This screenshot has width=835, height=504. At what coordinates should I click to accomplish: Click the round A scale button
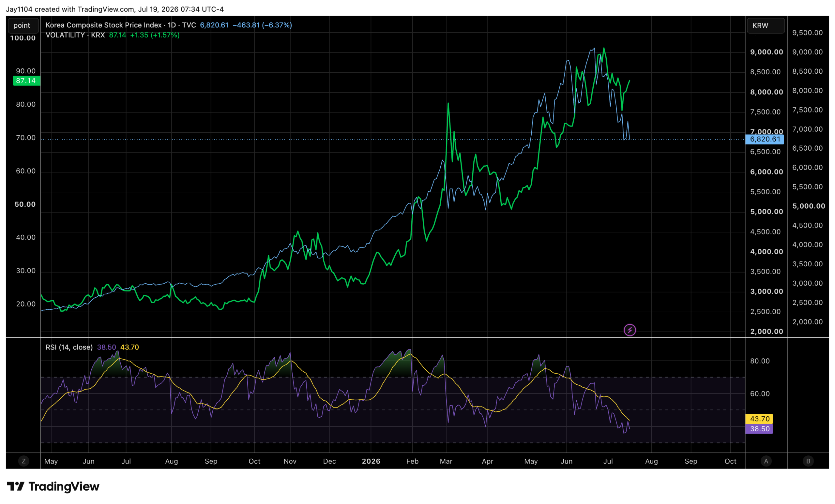pos(766,461)
